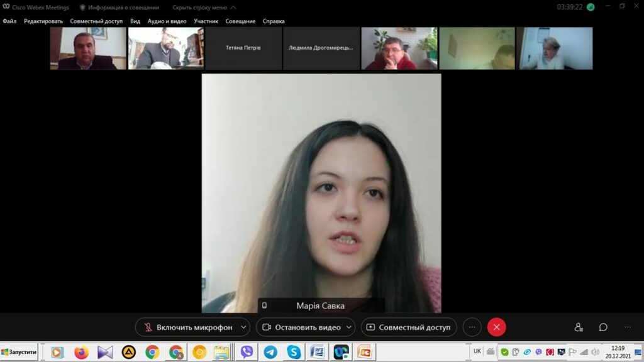Open Информация о совещании
644x362 pixels.
123,8
